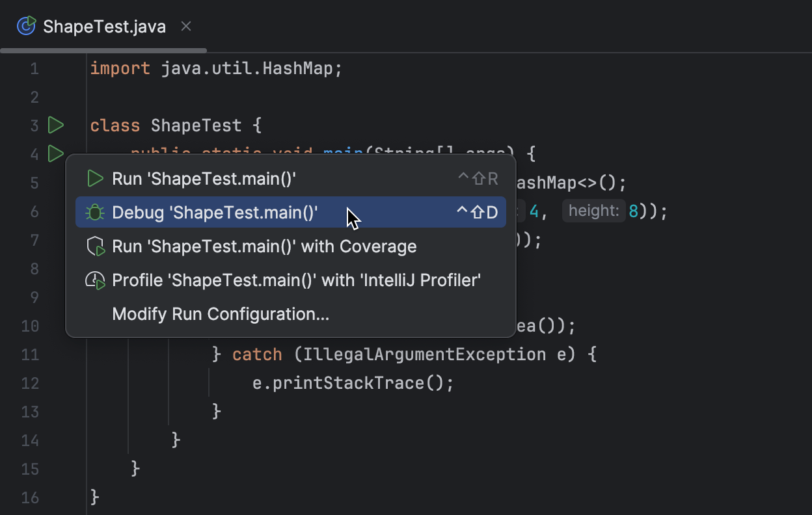Click the class icon on the ShapeTest.java tab
Screen dimensions: 812x515
pyautogui.click(x=25, y=26)
